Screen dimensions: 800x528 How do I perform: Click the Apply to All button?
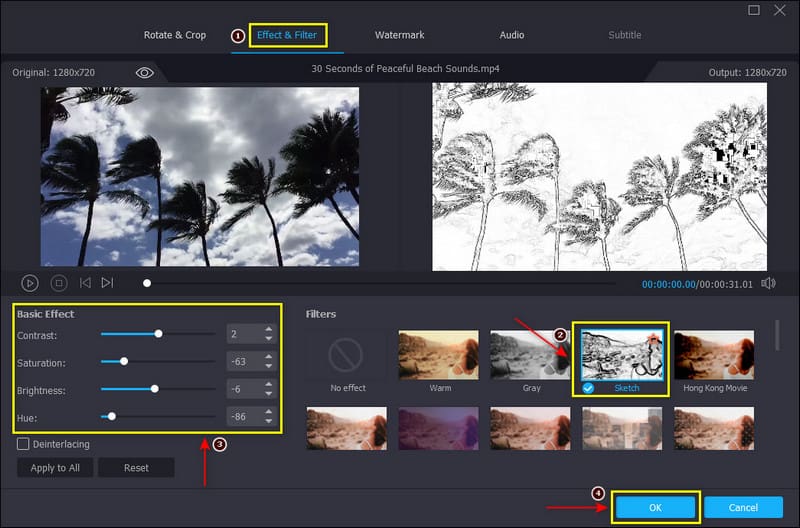(55, 467)
